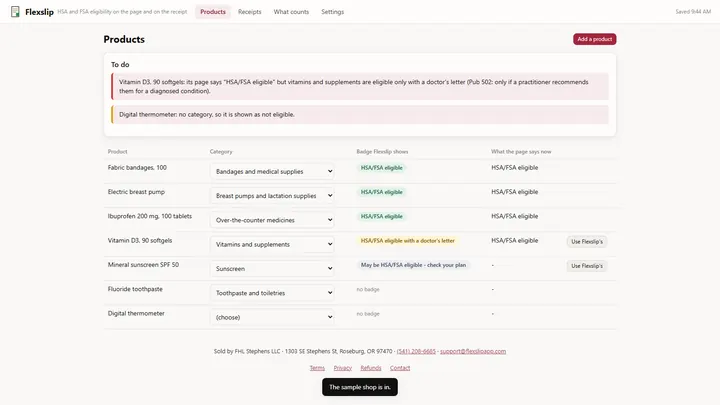This screenshot has width=720, height=405.
Task: Click the To do section heading
Action: pyautogui.click(x=120, y=65)
